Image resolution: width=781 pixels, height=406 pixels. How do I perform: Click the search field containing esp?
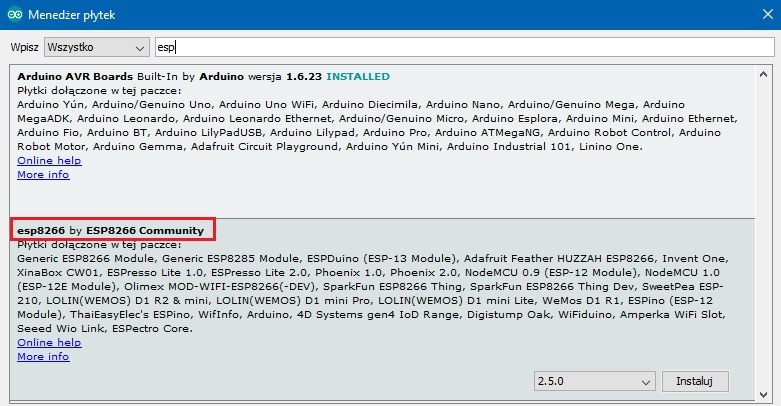pyautogui.click(x=464, y=47)
